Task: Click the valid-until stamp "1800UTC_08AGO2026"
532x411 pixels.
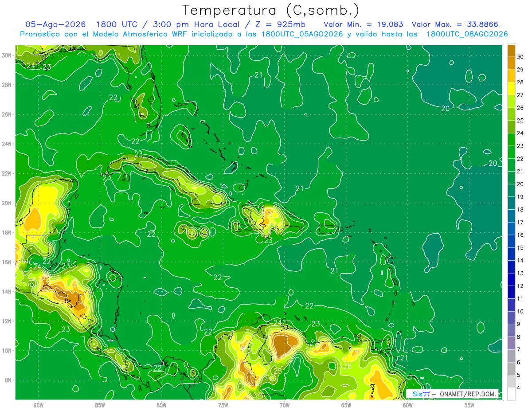Action: click(x=467, y=34)
